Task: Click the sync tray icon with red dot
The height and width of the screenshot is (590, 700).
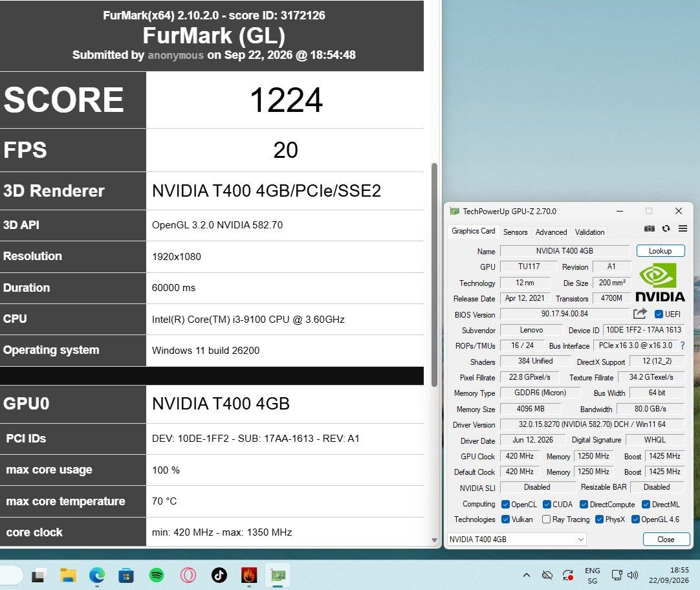Action: coord(568,575)
